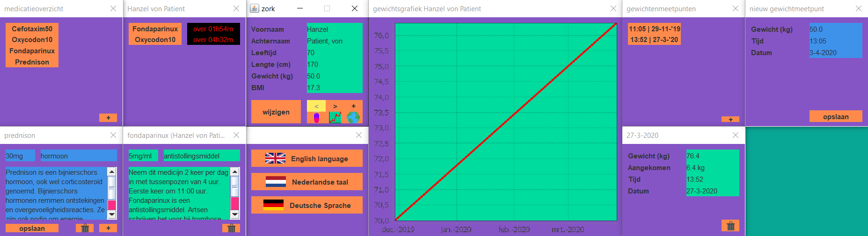Open weight point 13:52 | 27-3-'20
Image resolution: width=868 pixels, height=236 pixels.
(654, 40)
